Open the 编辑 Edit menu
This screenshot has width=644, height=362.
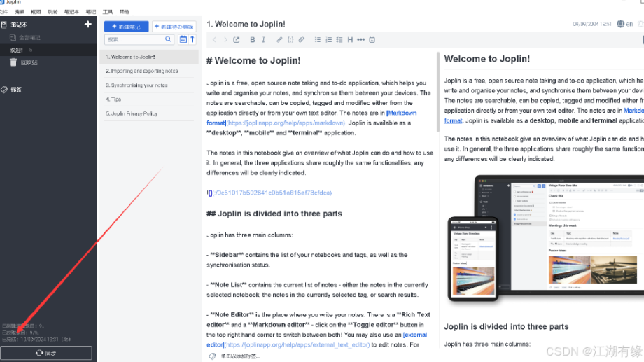tap(19, 12)
